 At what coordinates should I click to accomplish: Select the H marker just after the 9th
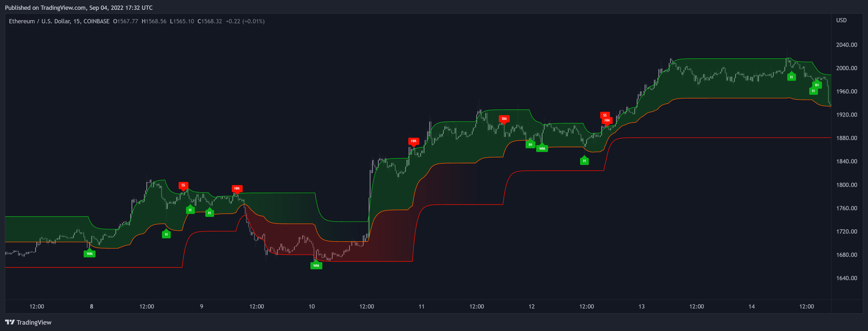click(x=210, y=213)
